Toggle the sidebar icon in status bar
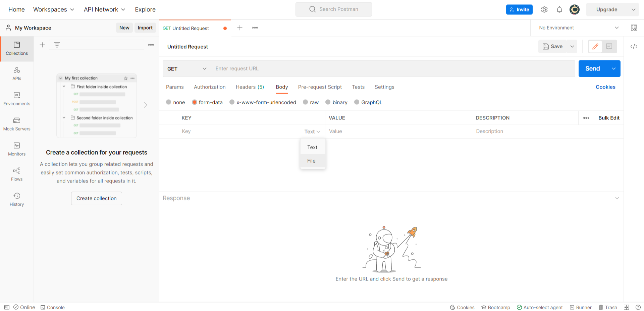The width and height of the screenshot is (644, 311). pyautogui.click(x=7, y=307)
